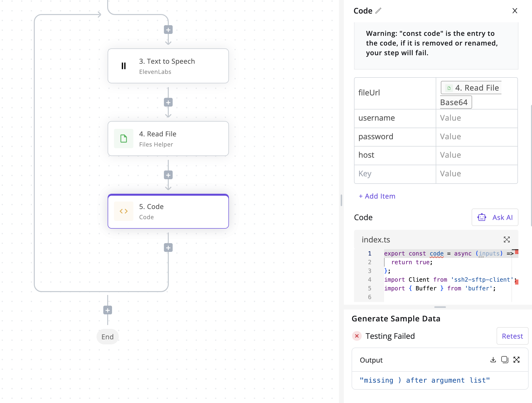
Task: Add a step before the End node
Action: [107, 310]
